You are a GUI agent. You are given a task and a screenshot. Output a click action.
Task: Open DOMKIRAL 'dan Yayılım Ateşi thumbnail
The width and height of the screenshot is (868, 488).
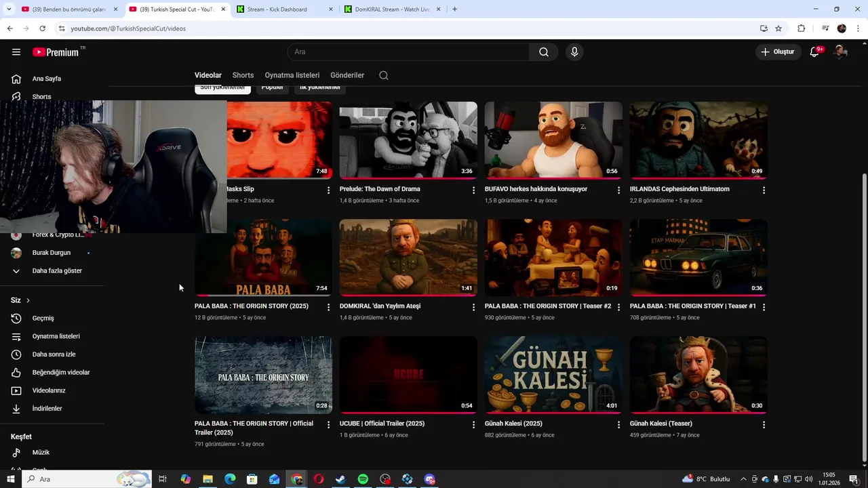coord(408,258)
